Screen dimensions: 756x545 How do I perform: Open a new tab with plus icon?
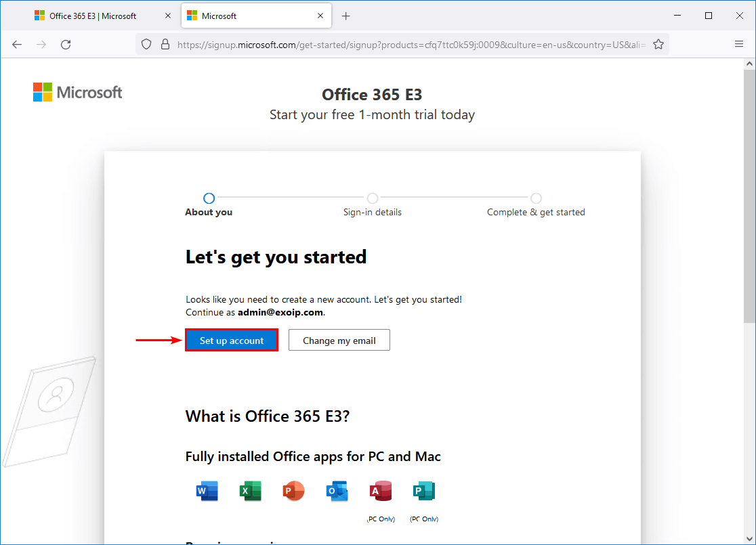click(345, 16)
